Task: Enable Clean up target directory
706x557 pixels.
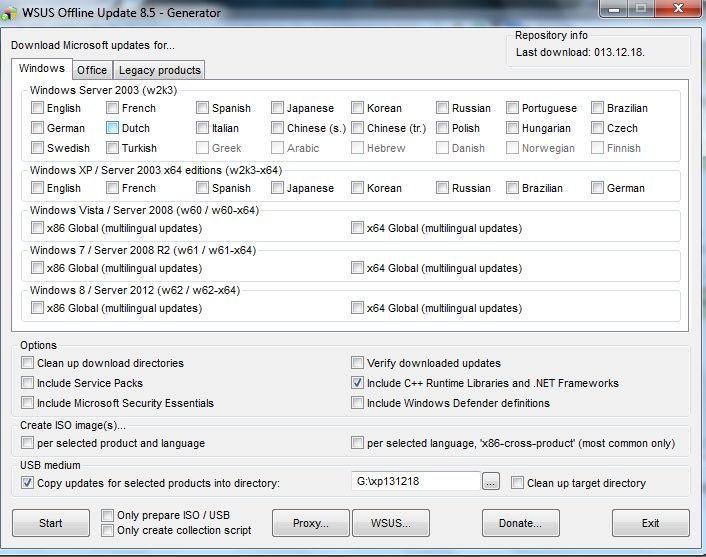Action: point(517,483)
